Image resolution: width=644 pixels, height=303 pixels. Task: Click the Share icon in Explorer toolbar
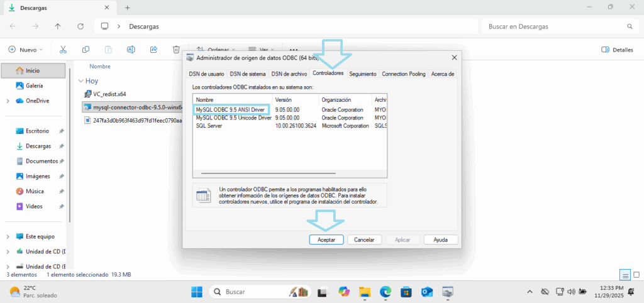click(x=154, y=50)
